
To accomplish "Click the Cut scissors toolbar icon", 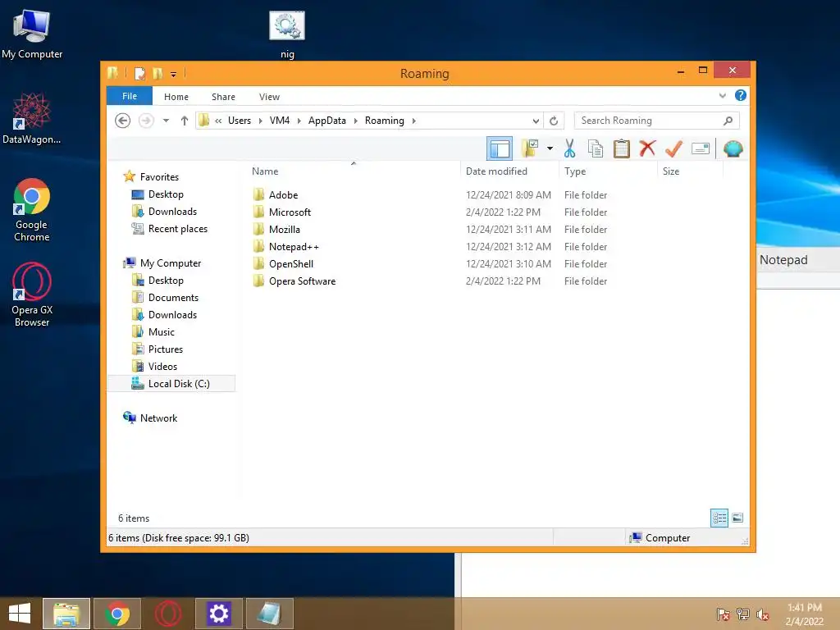I will (x=569, y=148).
